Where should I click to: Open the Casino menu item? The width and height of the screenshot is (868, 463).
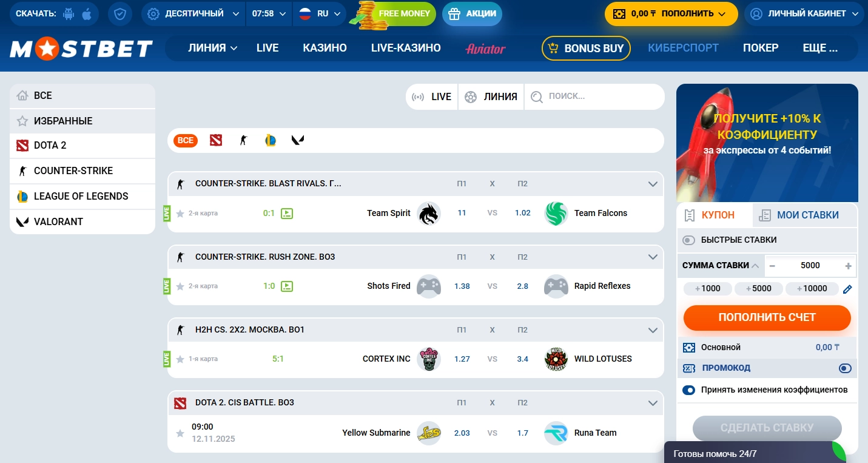[325, 48]
